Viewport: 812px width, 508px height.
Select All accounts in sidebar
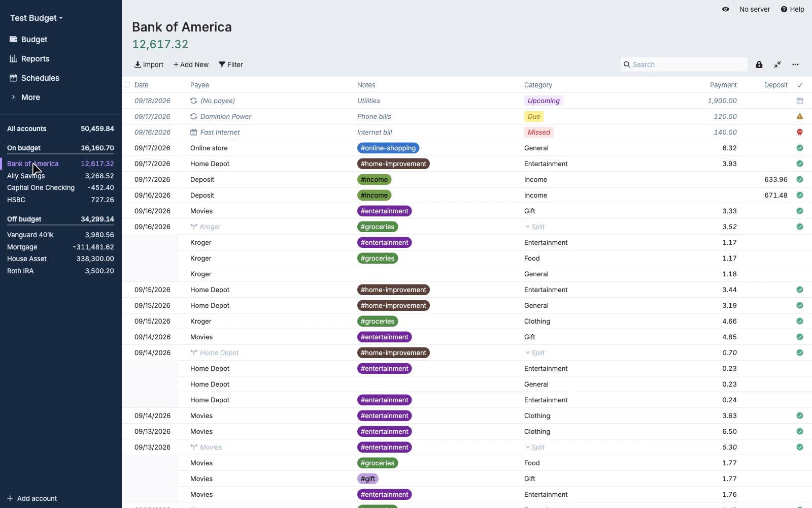pyautogui.click(x=60, y=129)
